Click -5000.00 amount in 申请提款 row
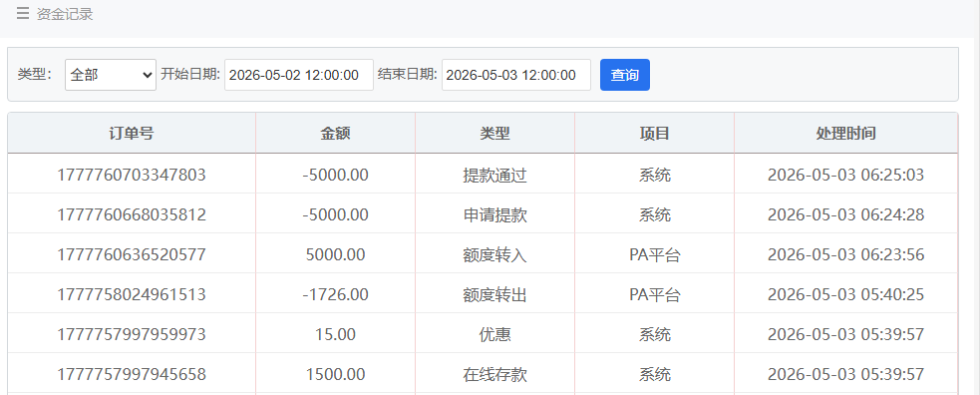This screenshot has height=395, width=980. pyautogui.click(x=336, y=215)
